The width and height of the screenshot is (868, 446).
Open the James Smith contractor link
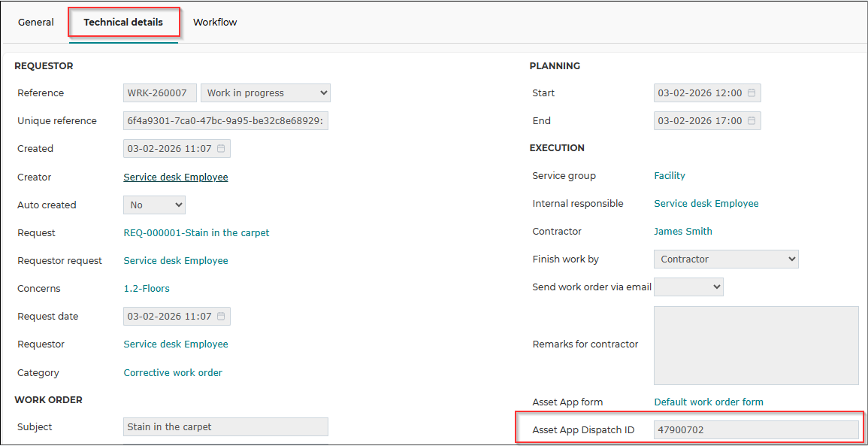click(x=683, y=232)
